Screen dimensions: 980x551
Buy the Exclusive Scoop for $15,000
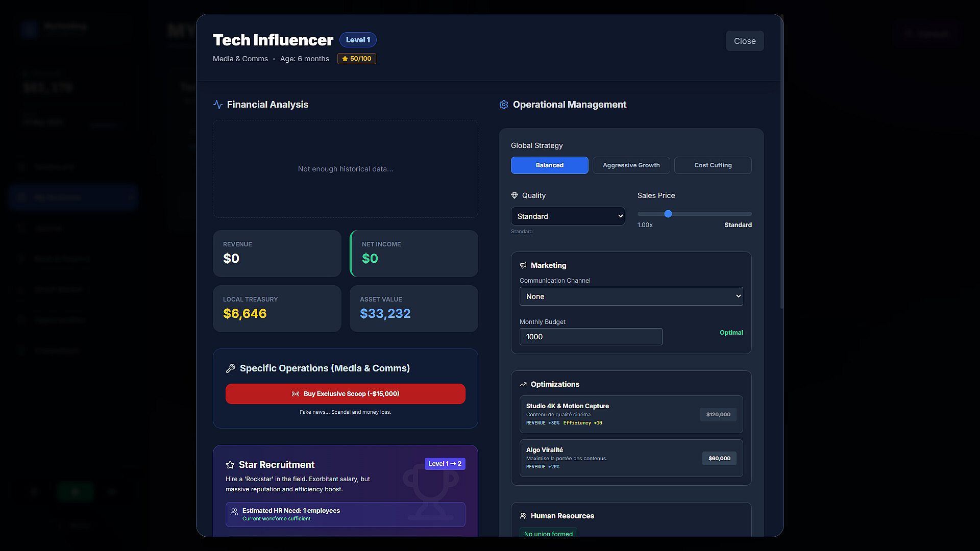point(346,394)
